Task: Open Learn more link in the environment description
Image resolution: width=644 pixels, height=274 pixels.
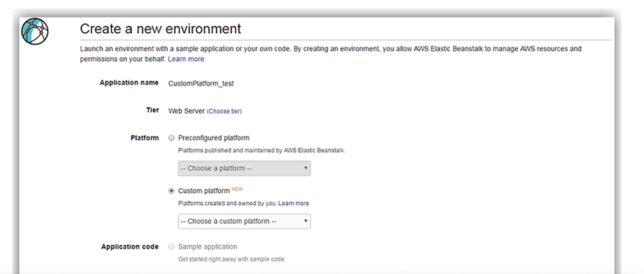Action: point(186,59)
